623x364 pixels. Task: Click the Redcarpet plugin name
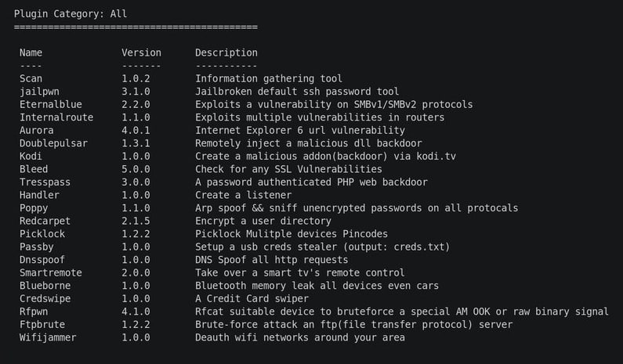(45, 221)
